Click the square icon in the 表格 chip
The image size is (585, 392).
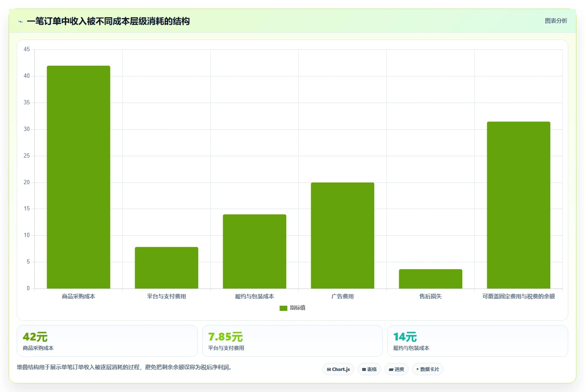(x=364, y=369)
